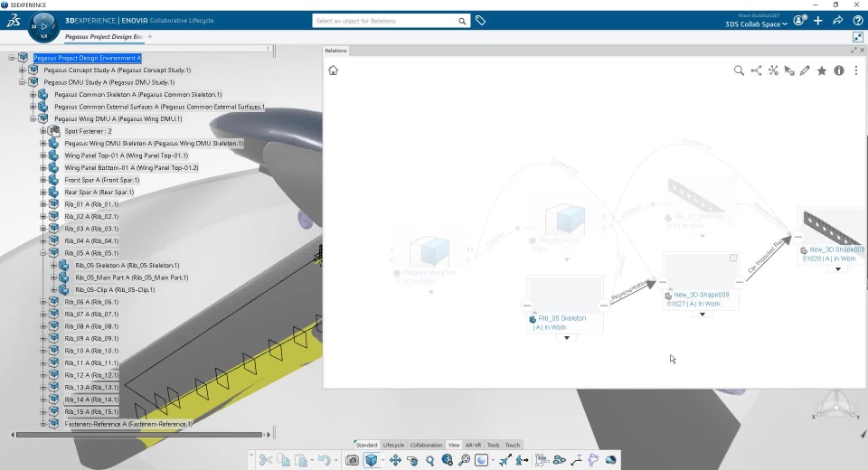868x470 pixels.
Task: Expand the Front Spar A tree node
Action: point(43,180)
